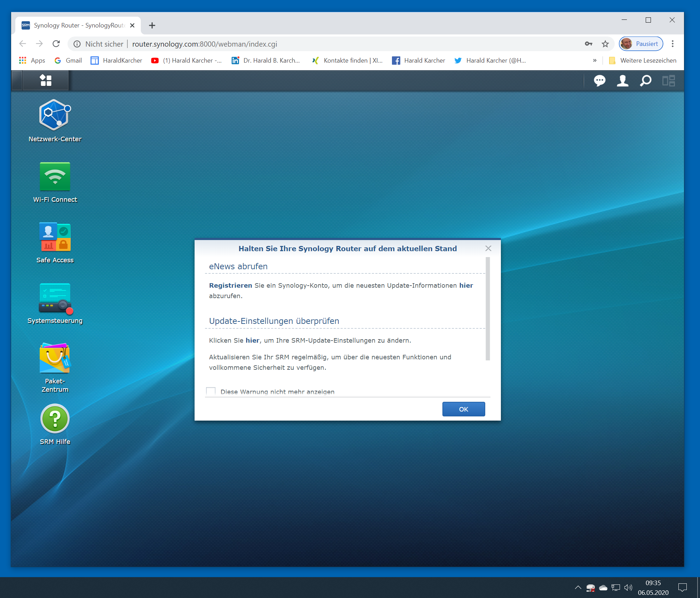Expand hidden bookmarks overflow chevron
The image size is (700, 598).
[595, 61]
